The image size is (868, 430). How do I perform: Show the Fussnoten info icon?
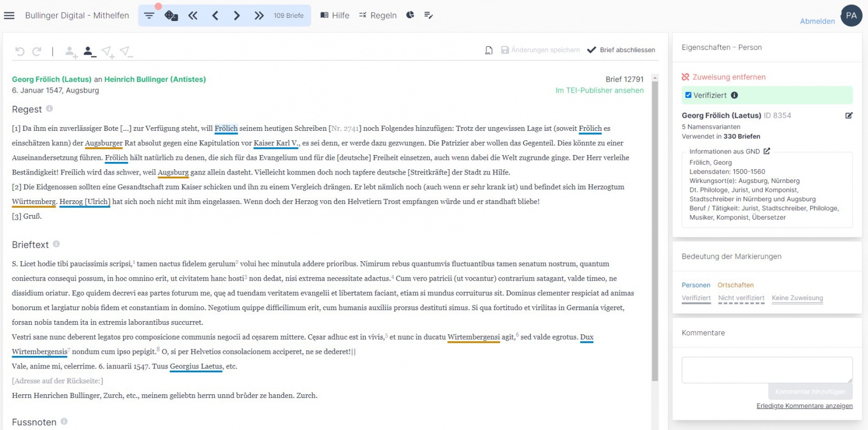point(64,421)
